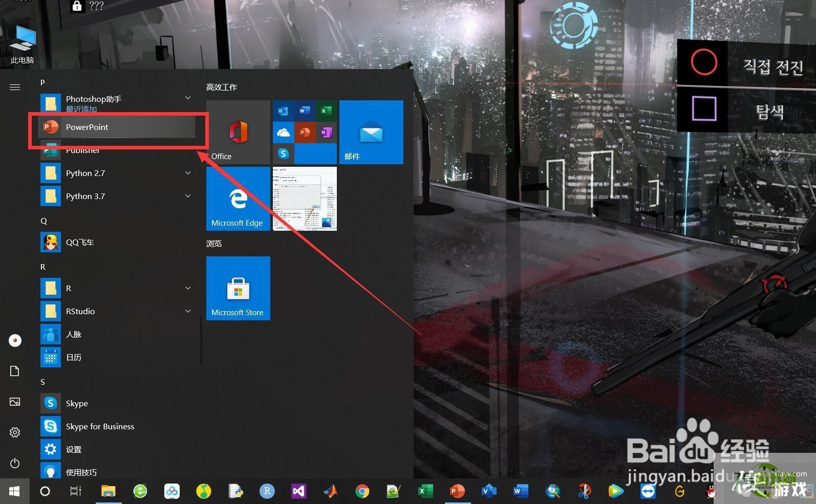Jump to letter Q section header

pyautogui.click(x=44, y=221)
